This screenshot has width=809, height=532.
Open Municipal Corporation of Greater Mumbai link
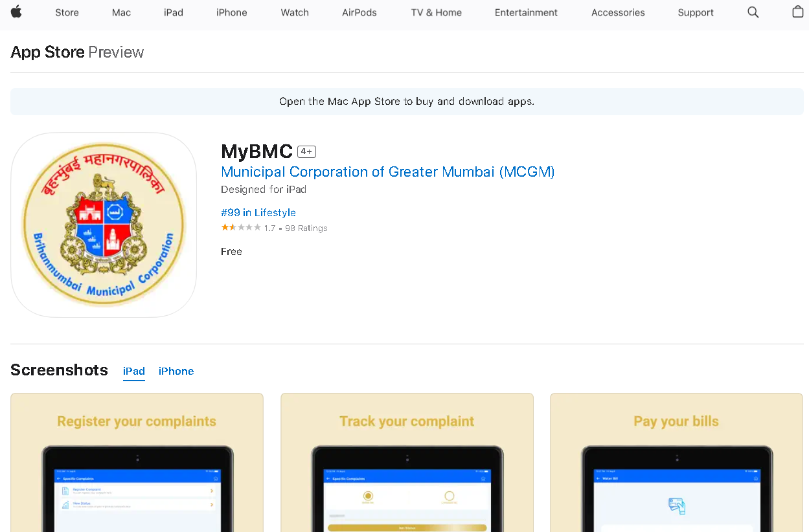coord(387,172)
